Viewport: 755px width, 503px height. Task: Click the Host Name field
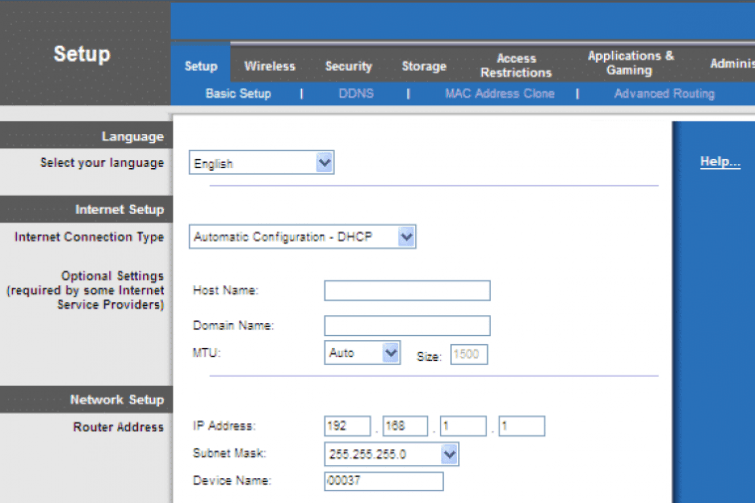[x=407, y=291]
